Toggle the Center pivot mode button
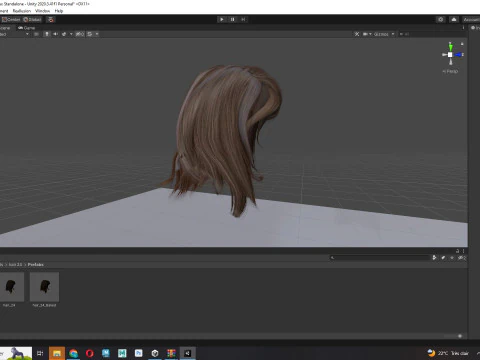Viewport: 480px width, 360px height. point(11,19)
